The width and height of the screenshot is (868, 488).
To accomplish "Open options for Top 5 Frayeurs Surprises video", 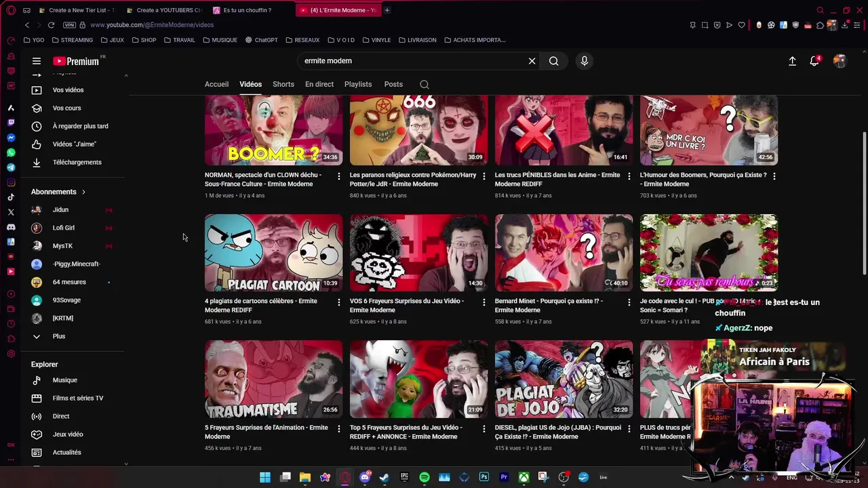I will 484,429.
